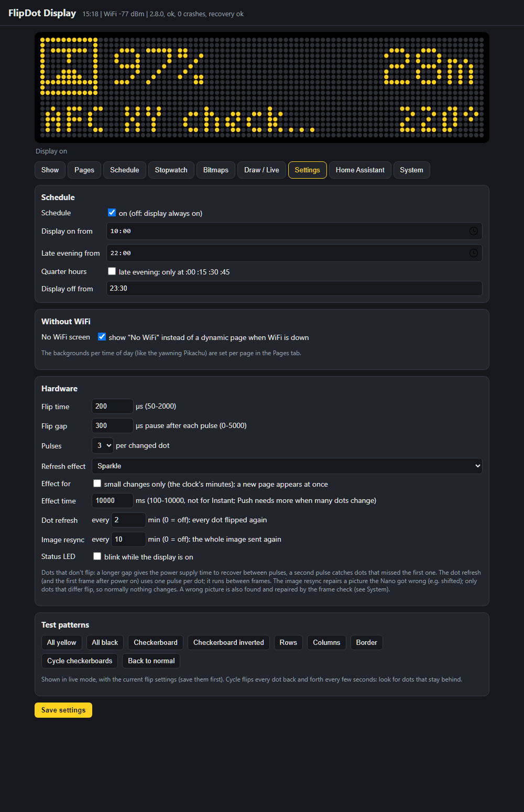Click the Image resync minutes field
Viewport: 524px width, 812px height.
pyautogui.click(x=128, y=540)
